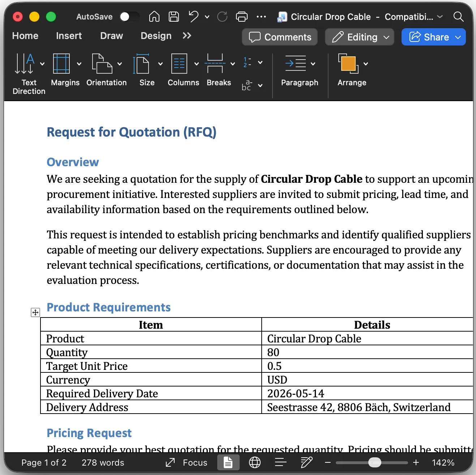Expand the Columns dropdown arrow
The image size is (476, 475).
point(197,64)
